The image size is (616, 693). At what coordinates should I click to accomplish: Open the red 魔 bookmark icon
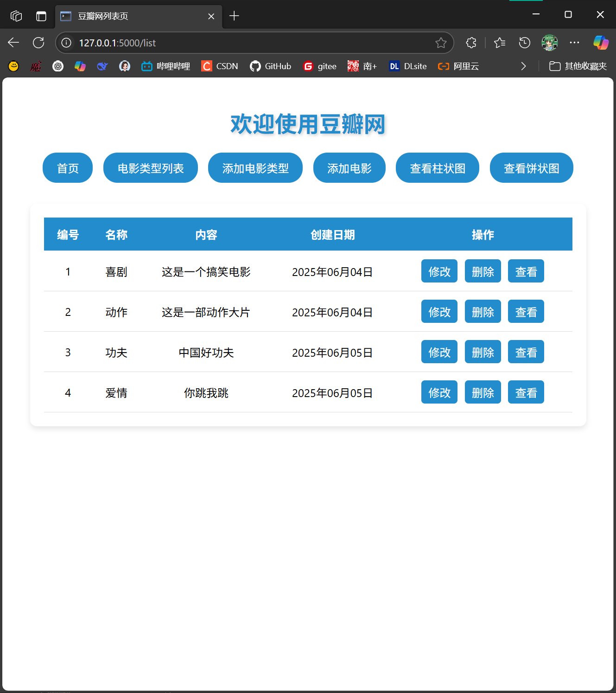(36, 66)
